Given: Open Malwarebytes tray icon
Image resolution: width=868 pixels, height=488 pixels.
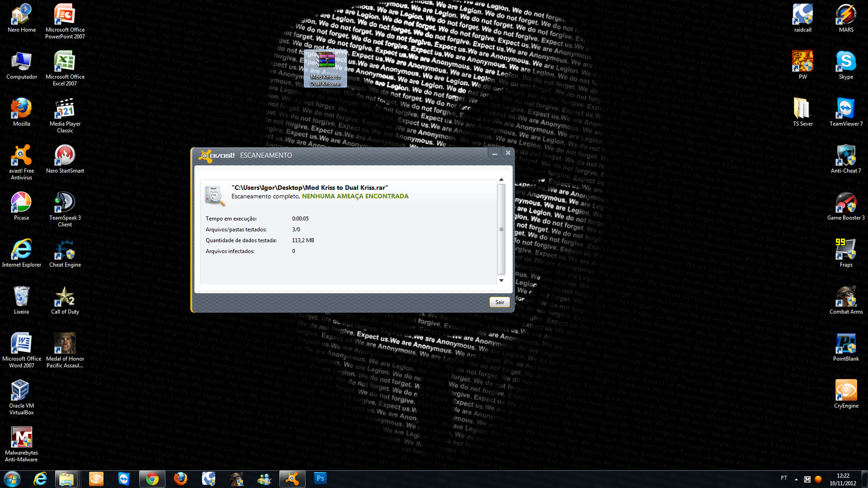Looking at the screenshot, I should coord(807,479).
